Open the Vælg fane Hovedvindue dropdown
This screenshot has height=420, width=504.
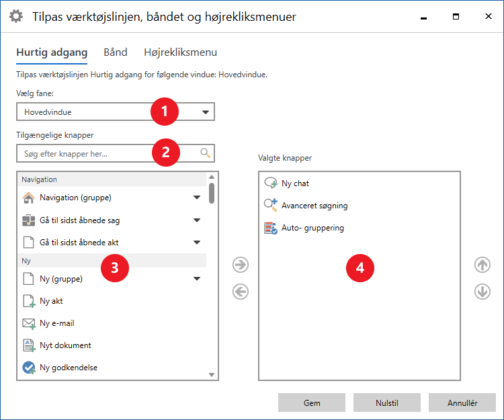[116, 112]
